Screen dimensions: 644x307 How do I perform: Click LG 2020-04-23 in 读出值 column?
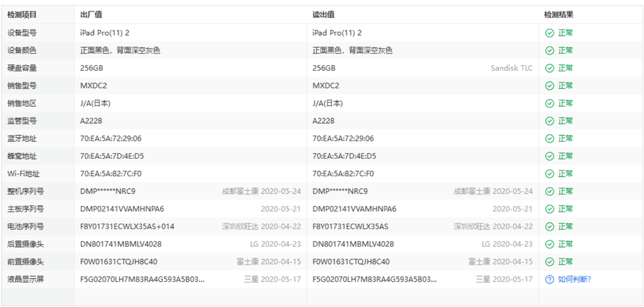pos(507,244)
